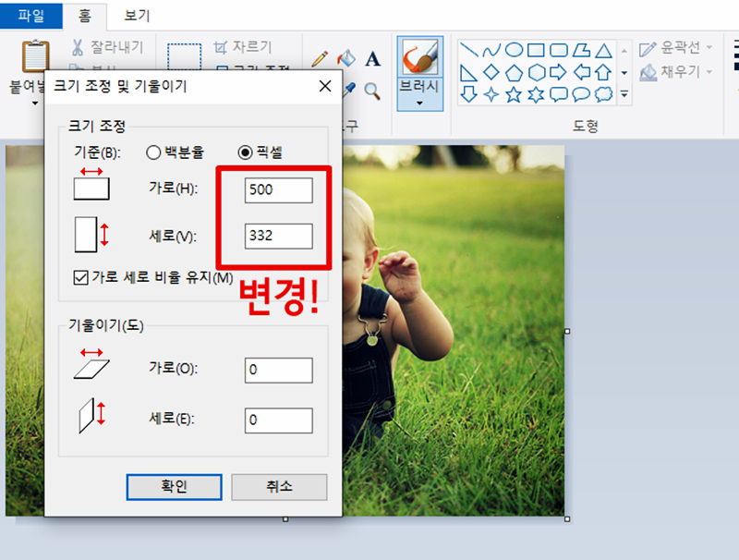Viewport: 739px width, 560px height.
Task: Select the Fill with color bucket tool
Action: (x=346, y=58)
